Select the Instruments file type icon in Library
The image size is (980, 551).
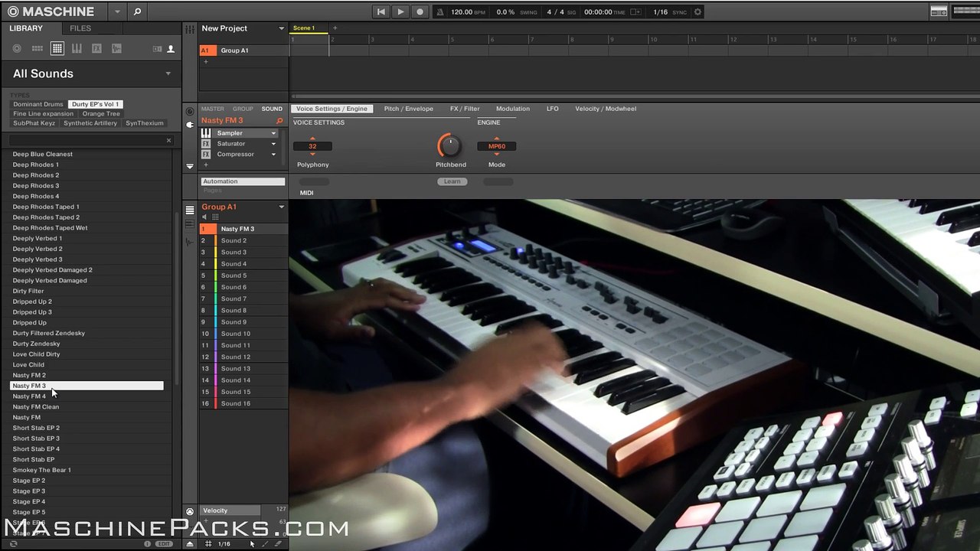tap(77, 48)
